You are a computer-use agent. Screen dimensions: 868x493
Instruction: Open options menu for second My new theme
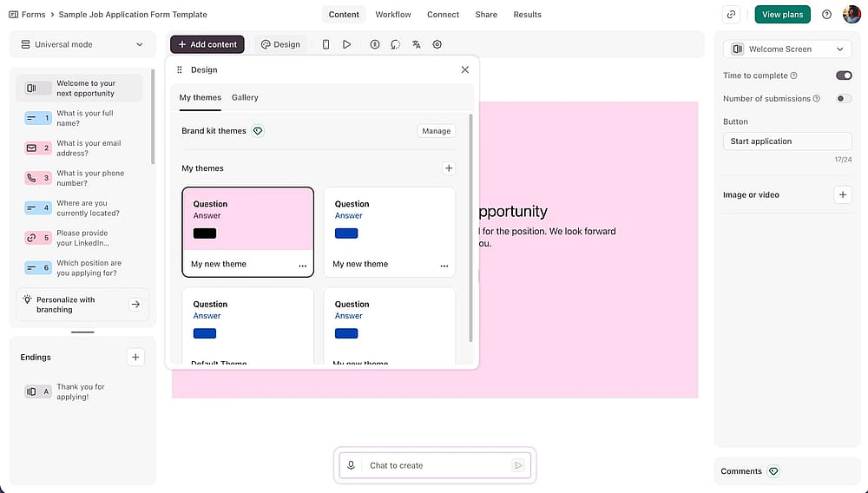tap(444, 266)
